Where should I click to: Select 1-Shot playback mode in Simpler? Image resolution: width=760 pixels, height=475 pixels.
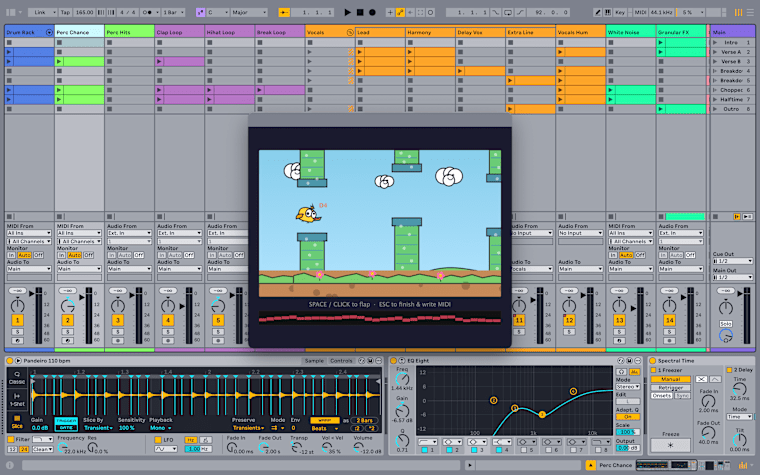[x=17, y=399]
